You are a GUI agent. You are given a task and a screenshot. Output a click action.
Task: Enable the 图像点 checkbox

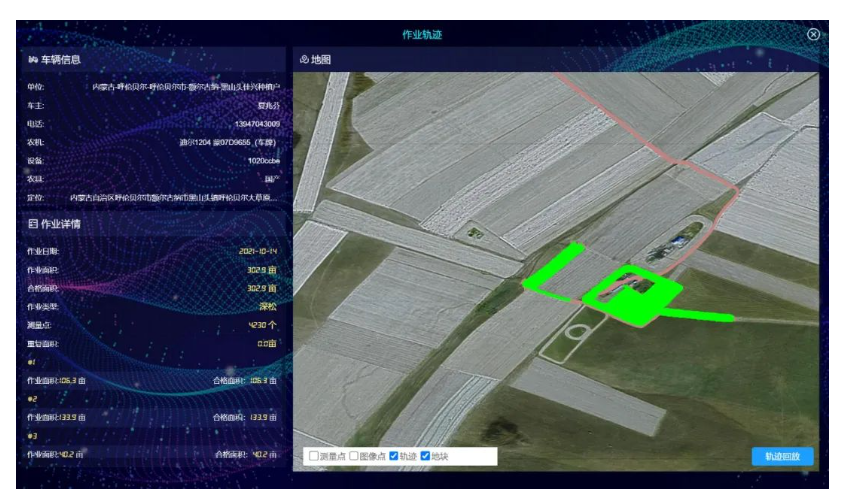tap(354, 456)
